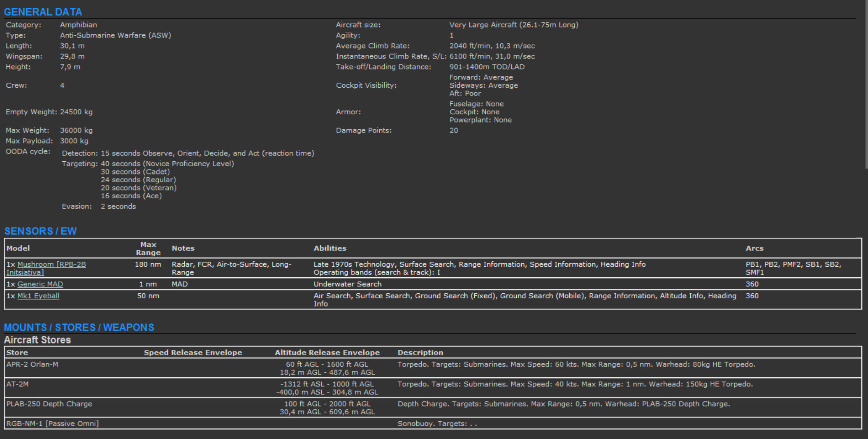Click the Instantaneous Climb Rate value 6100 ft/min
The height and width of the screenshot is (439, 868).
(492, 56)
